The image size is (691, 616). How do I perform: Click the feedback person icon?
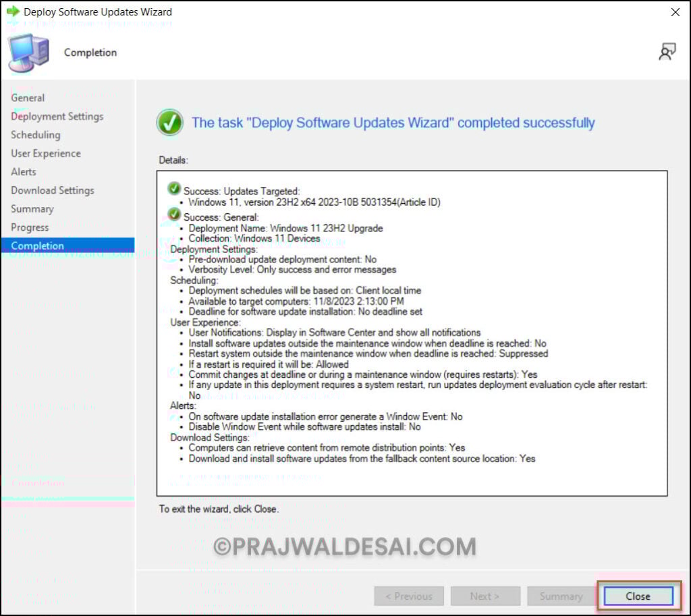tap(667, 51)
